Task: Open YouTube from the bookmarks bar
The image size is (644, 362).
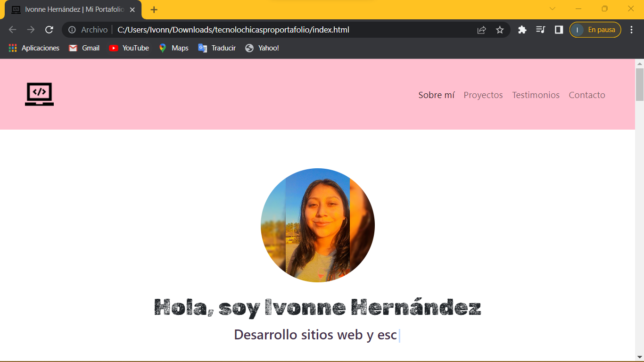Action: pos(129,48)
